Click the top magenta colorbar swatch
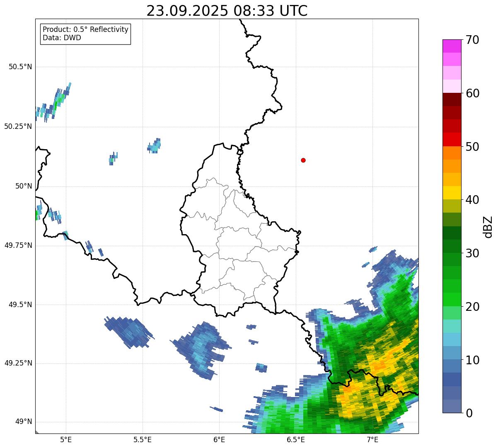Viewport: 498px width, 448px height. (x=452, y=46)
